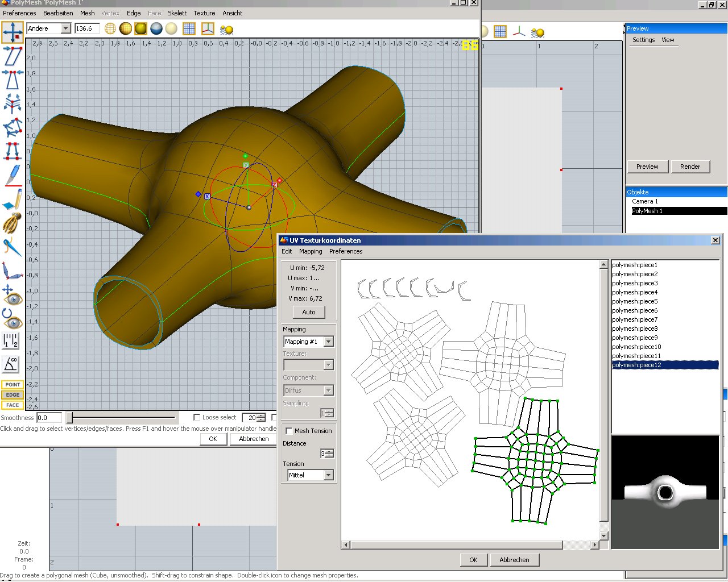
Task: Click the UV canvas vertical scrollbar
Action: (x=604, y=400)
